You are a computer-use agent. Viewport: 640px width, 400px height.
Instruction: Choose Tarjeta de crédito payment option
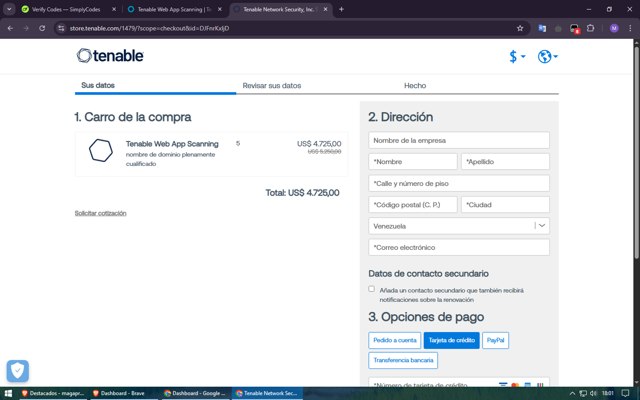tap(451, 340)
